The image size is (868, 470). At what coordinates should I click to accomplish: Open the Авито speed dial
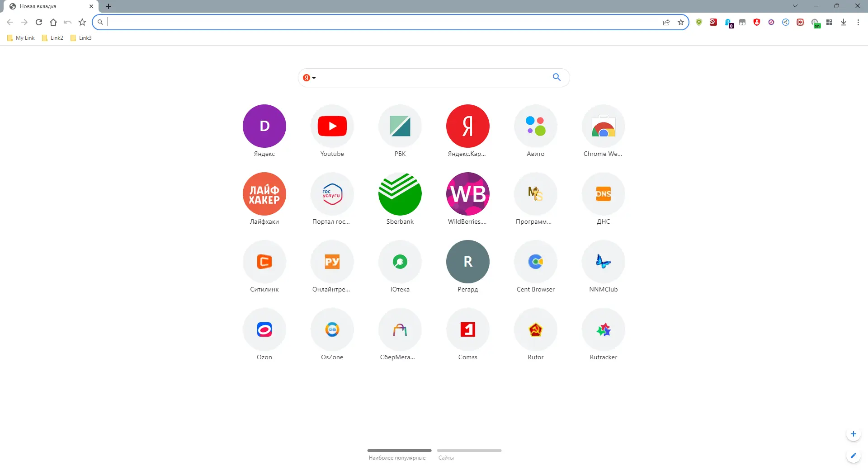536,131
